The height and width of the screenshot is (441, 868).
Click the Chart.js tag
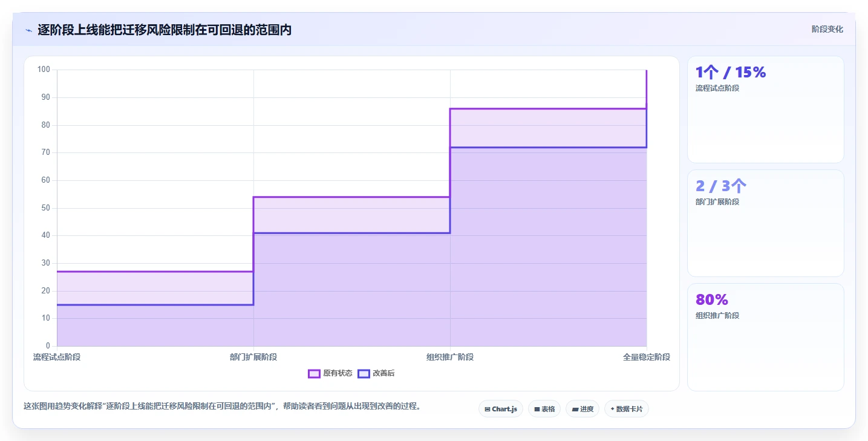click(501, 409)
